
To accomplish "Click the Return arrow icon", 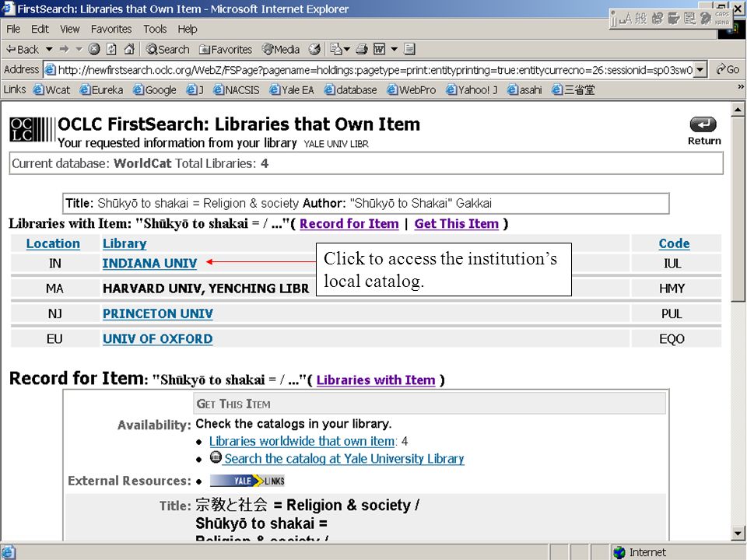I will click(x=703, y=124).
